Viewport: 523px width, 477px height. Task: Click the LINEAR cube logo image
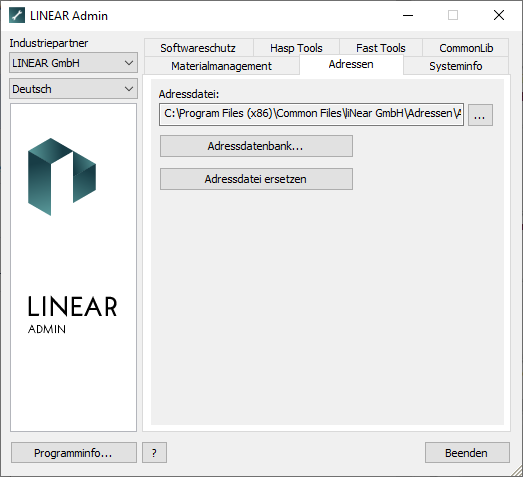[62, 176]
